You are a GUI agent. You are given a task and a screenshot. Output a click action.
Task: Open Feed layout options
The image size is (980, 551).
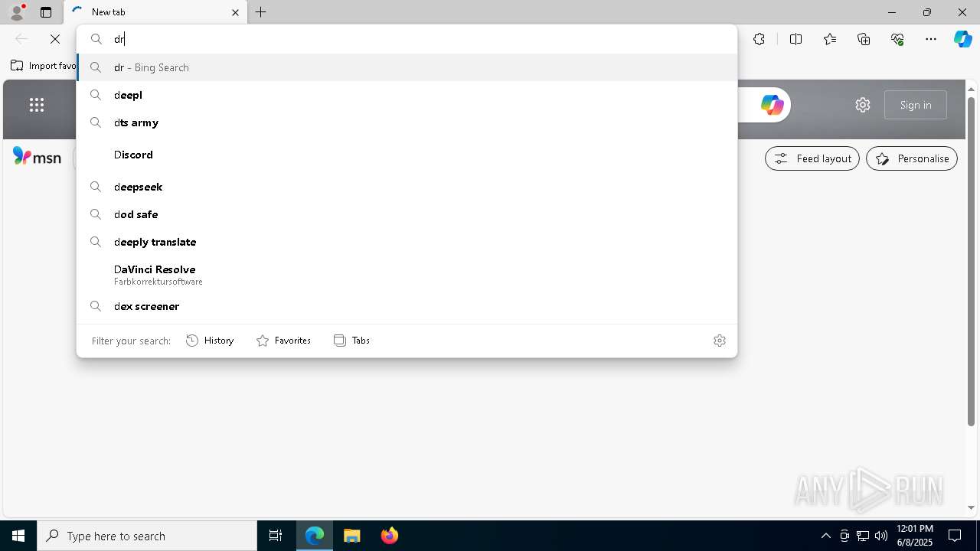812,158
